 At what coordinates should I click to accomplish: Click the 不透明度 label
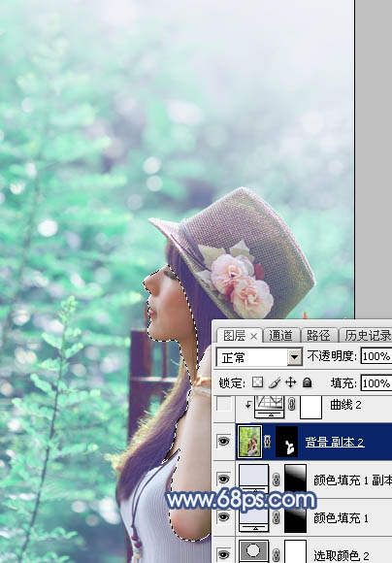332,356
